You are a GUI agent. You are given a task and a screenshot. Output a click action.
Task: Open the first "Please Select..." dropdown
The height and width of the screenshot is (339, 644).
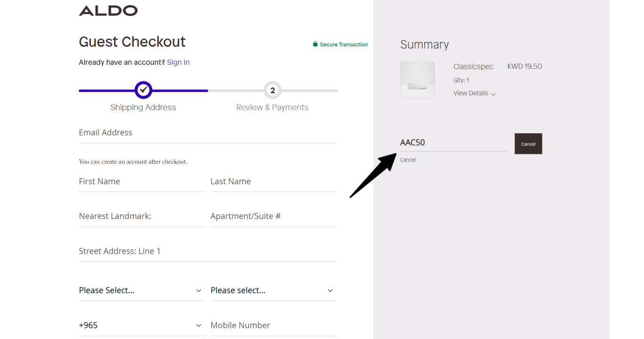(x=142, y=291)
